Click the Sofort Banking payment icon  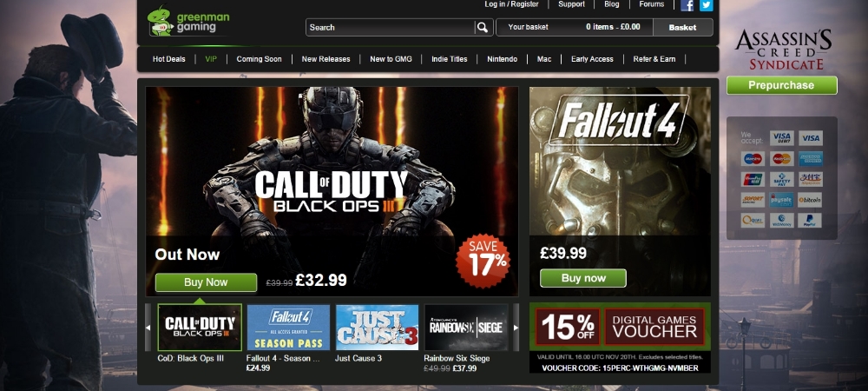(753, 200)
